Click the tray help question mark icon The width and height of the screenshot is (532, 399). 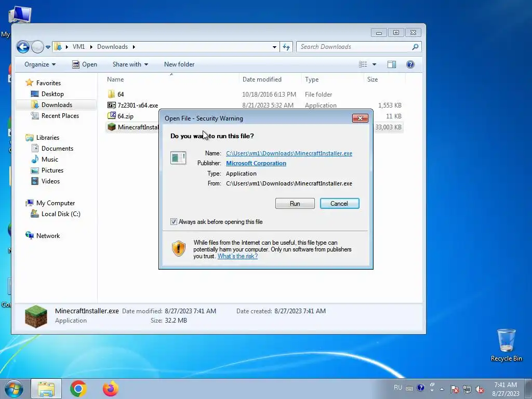coord(420,388)
